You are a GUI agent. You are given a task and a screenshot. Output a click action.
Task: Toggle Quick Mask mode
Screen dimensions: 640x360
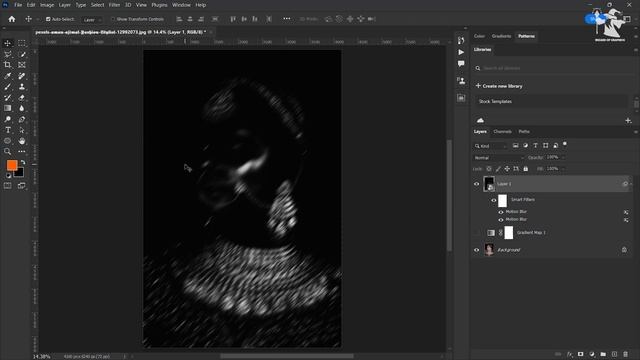pyautogui.click(x=7, y=186)
